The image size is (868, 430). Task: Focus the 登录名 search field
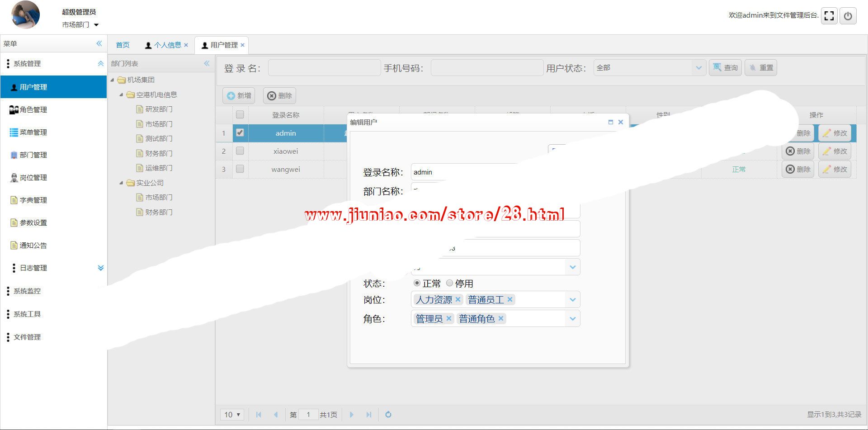pyautogui.click(x=324, y=68)
